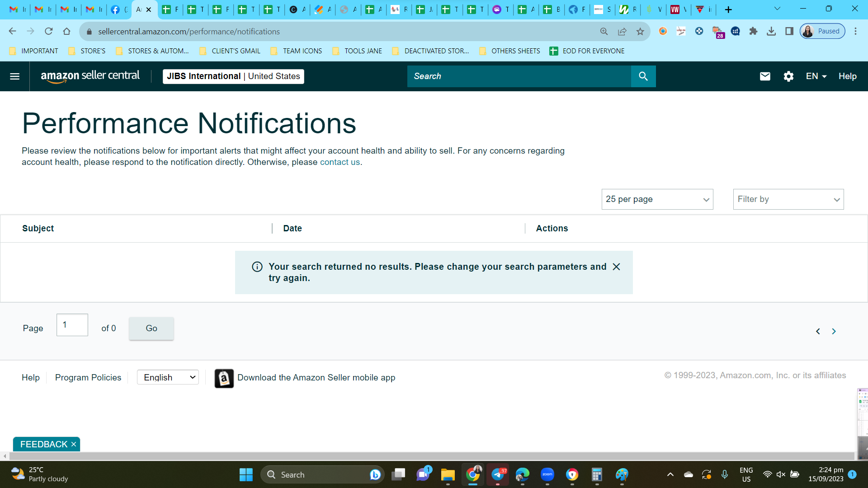Open the tab search chevron
The height and width of the screenshot is (488, 868).
[x=777, y=9]
